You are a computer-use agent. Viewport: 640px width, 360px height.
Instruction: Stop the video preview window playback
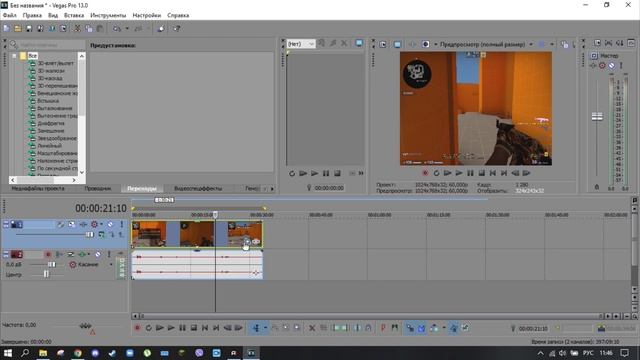(482, 173)
